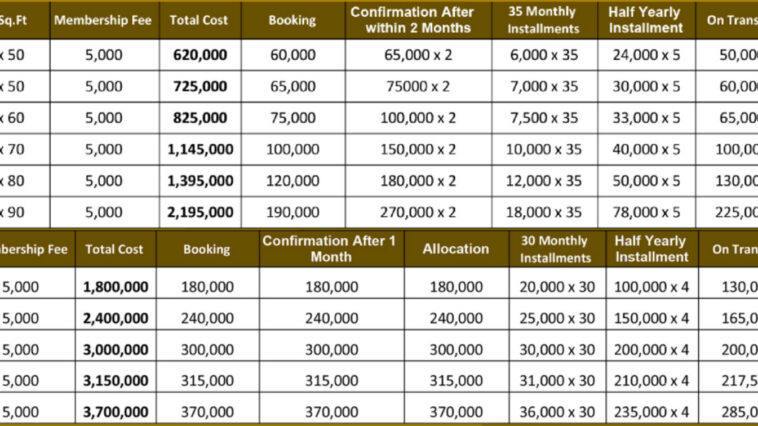Click the 20,000 x 30 installment cell
Viewport: 758px width, 426px height.
click(x=558, y=287)
